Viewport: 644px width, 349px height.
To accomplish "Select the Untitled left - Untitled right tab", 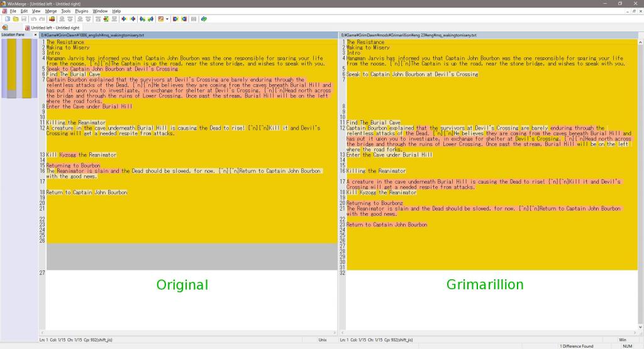I will tap(55, 28).
